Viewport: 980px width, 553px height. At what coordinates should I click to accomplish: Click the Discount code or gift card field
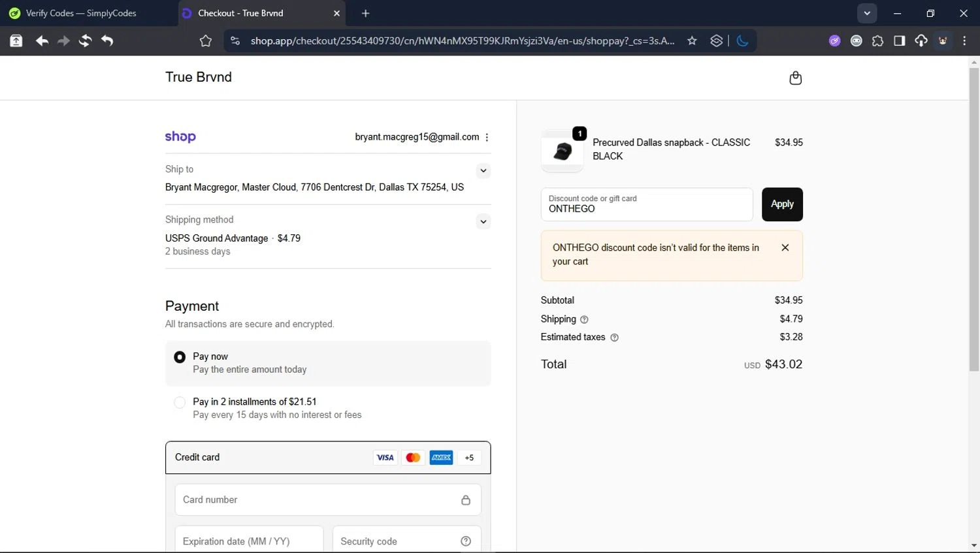pos(647,204)
